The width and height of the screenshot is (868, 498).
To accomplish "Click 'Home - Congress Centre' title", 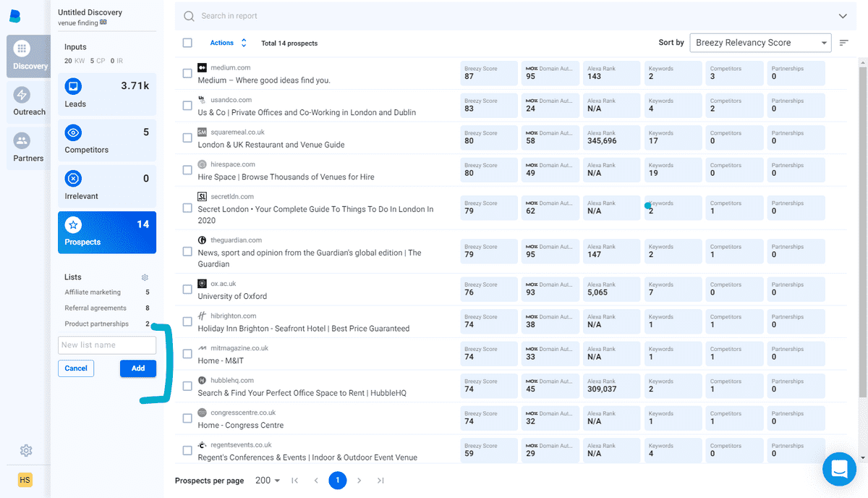I will point(241,425).
